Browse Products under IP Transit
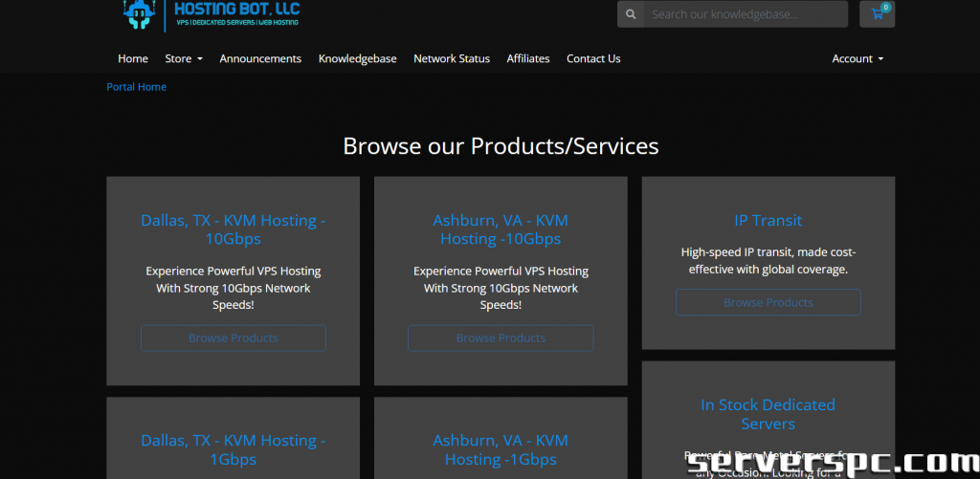This screenshot has width=980, height=479. 768,302
